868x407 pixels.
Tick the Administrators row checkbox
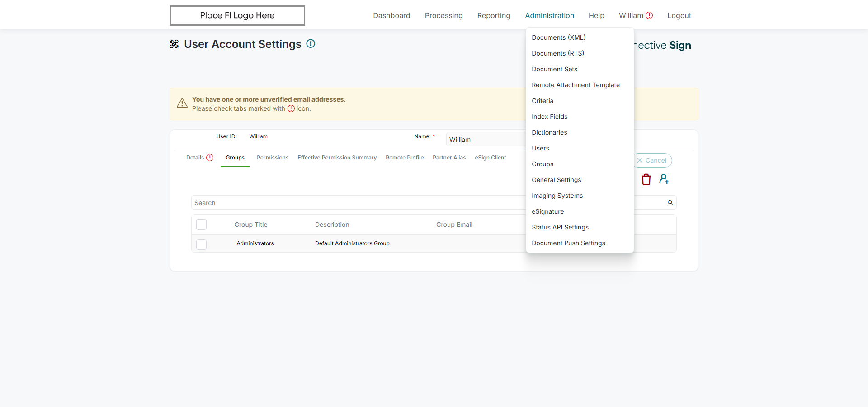[202, 244]
